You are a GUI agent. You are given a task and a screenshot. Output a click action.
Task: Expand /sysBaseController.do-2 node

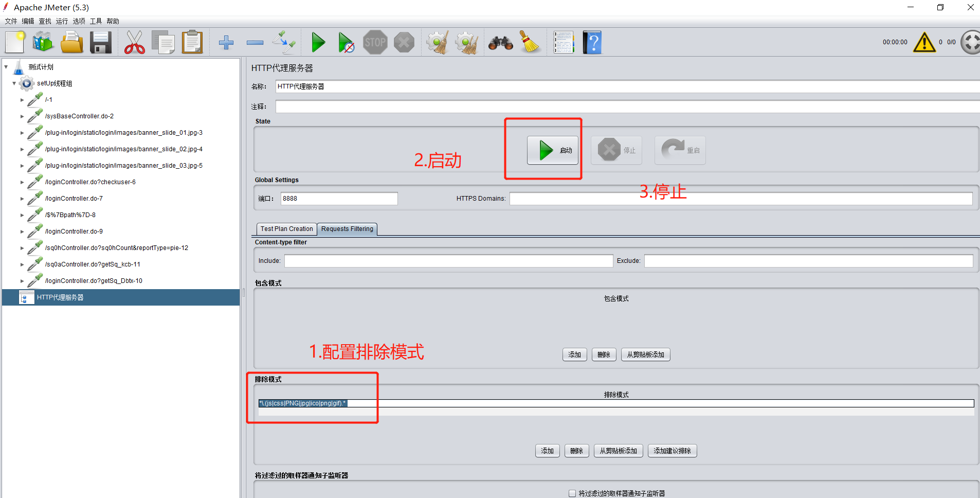tap(22, 116)
